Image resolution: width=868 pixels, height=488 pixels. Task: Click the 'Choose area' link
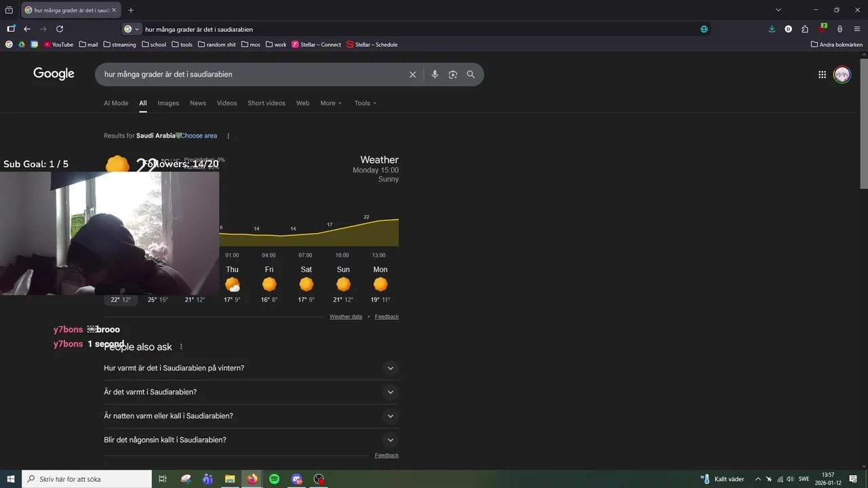(x=199, y=136)
